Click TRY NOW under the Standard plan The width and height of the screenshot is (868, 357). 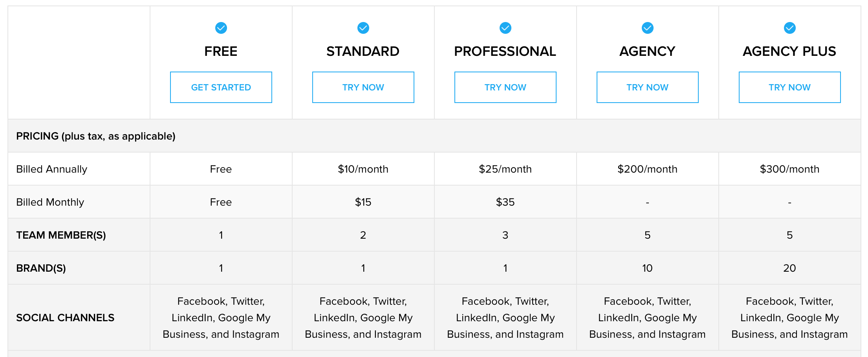(363, 87)
